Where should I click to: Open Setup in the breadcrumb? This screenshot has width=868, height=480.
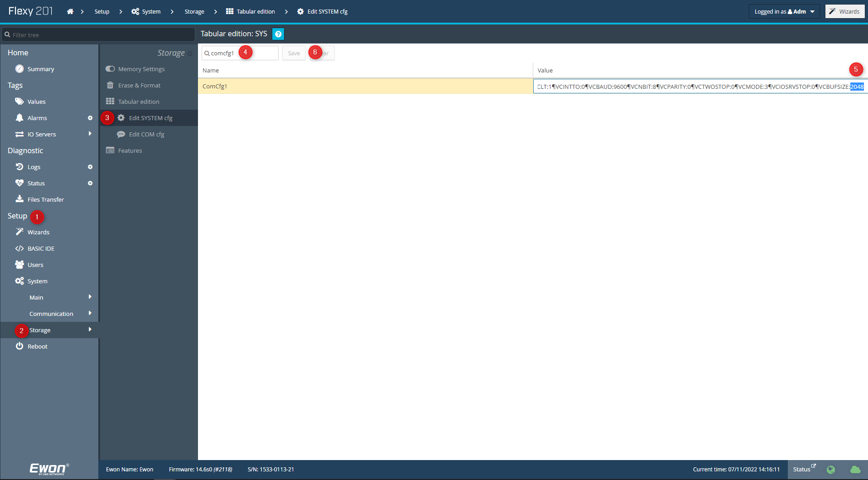click(102, 12)
